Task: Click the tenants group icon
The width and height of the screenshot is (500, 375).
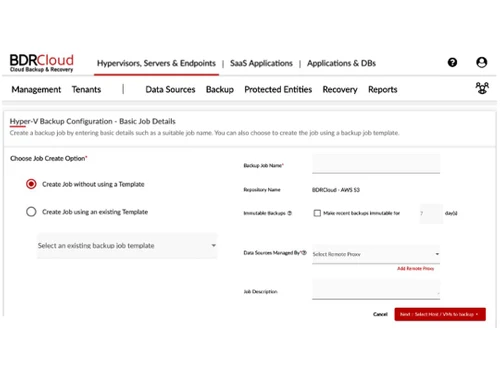Action: [482, 88]
